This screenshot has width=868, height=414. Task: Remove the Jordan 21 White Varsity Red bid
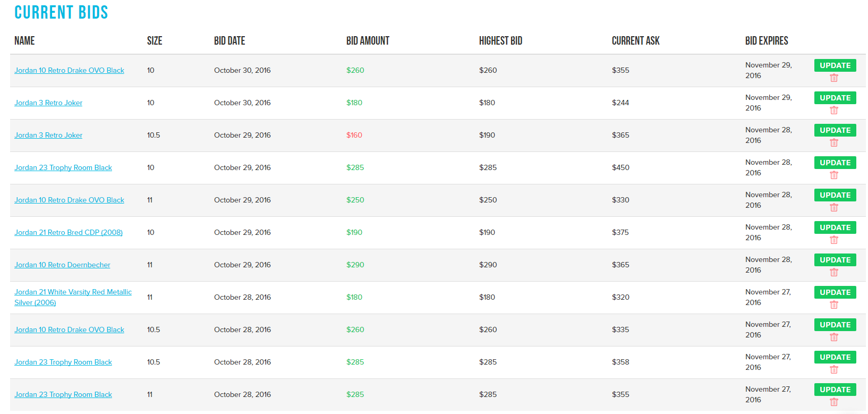[834, 305]
